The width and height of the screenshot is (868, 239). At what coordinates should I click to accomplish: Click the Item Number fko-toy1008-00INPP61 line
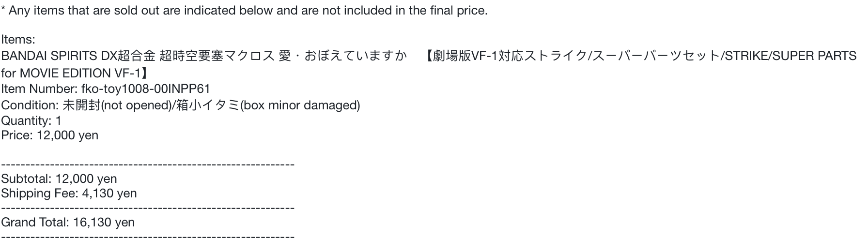click(106, 89)
